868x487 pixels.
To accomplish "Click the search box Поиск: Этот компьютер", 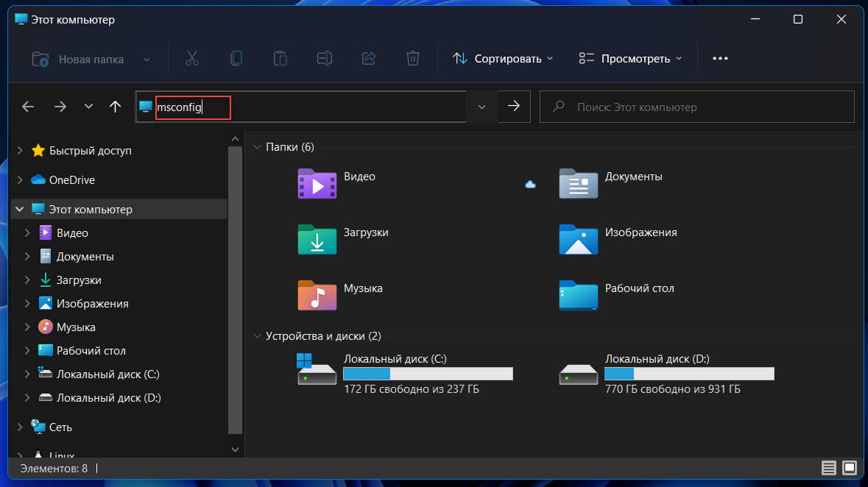I will click(697, 107).
